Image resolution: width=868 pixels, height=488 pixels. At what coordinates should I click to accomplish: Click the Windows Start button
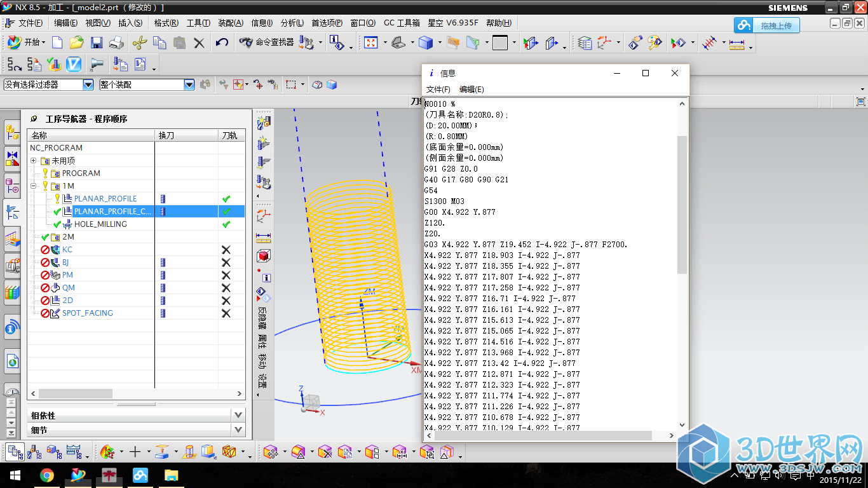coord(15,475)
